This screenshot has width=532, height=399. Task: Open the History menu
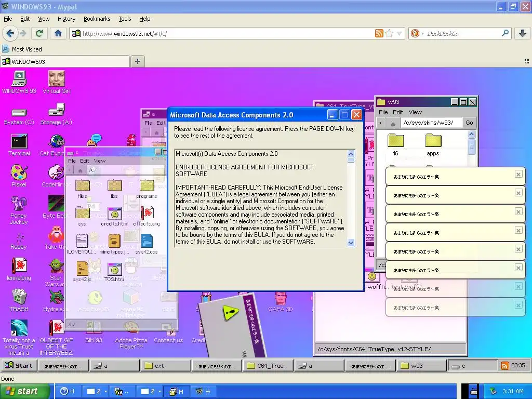(x=66, y=19)
